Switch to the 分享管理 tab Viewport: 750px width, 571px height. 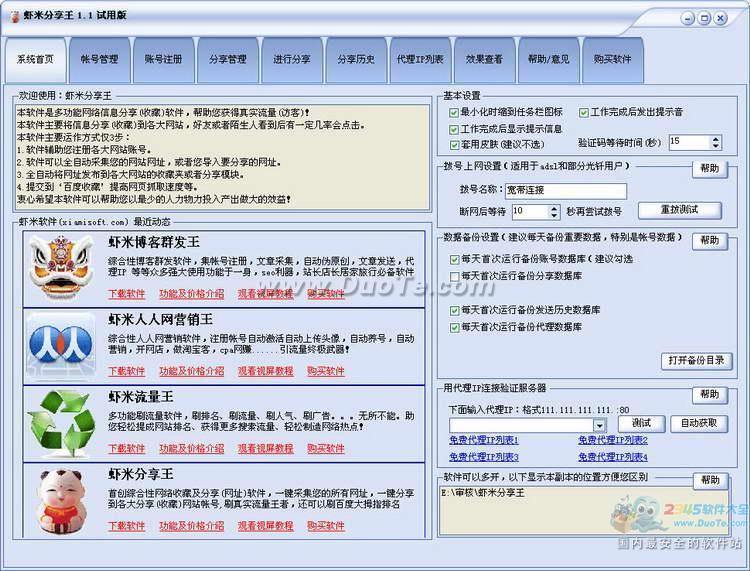227,59
